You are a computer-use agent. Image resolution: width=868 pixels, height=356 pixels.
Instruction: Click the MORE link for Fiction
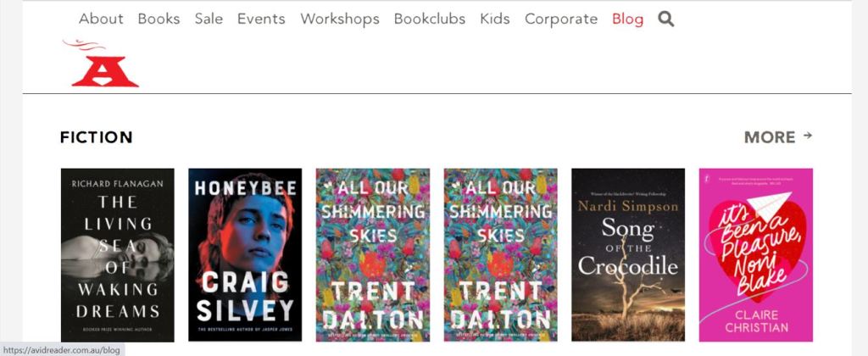pos(770,137)
